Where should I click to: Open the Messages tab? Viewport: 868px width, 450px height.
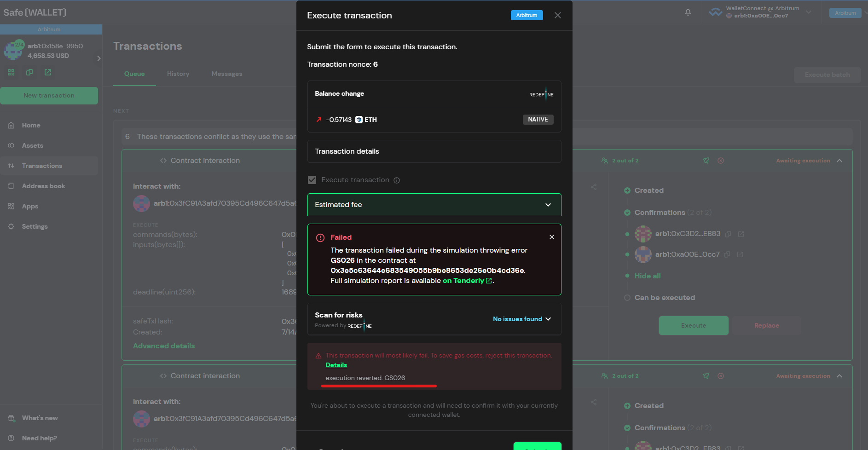click(x=226, y=74)
